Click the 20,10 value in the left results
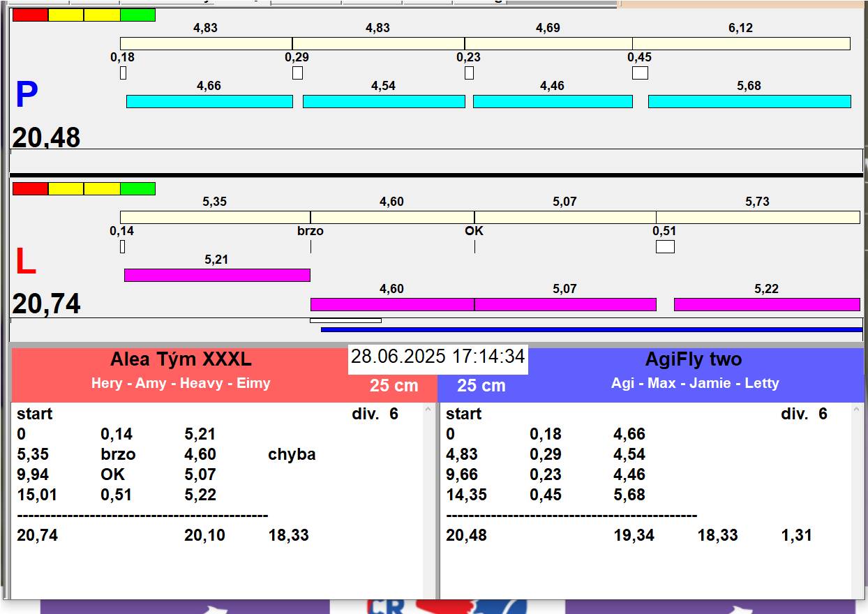The width and height of the screenshot is (868, 614). coord(204,535)
